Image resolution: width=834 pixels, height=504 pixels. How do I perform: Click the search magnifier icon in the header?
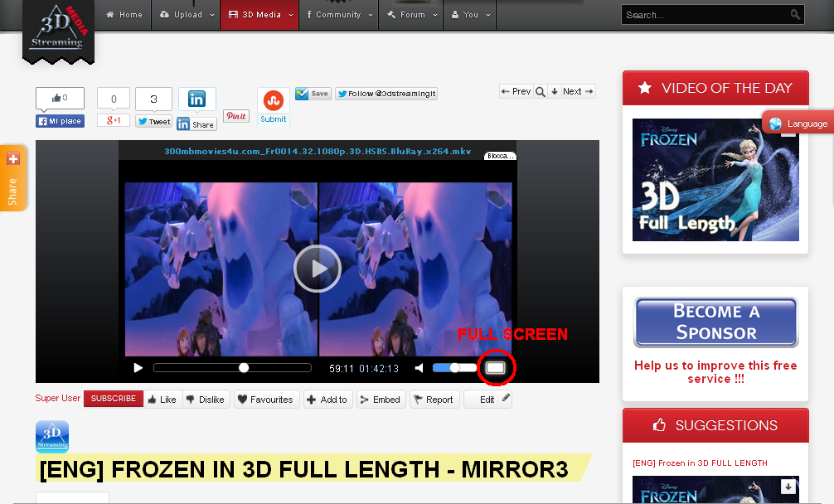[795, 14]
